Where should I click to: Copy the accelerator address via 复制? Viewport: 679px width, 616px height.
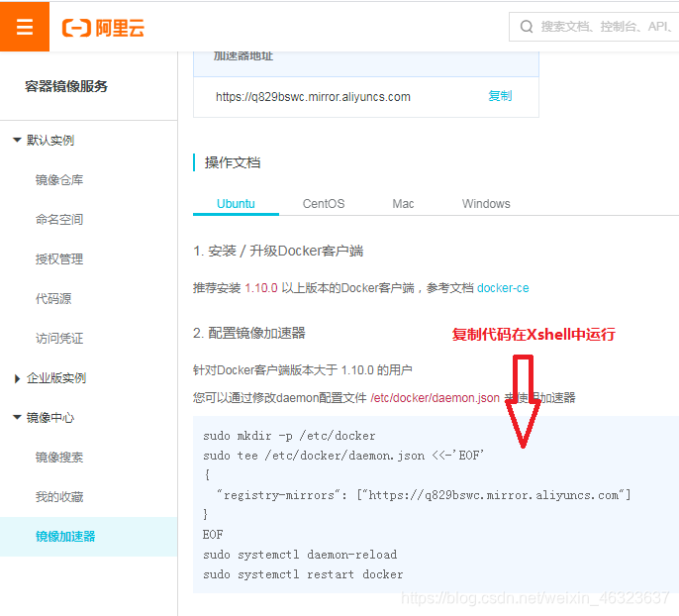[500, 96]
